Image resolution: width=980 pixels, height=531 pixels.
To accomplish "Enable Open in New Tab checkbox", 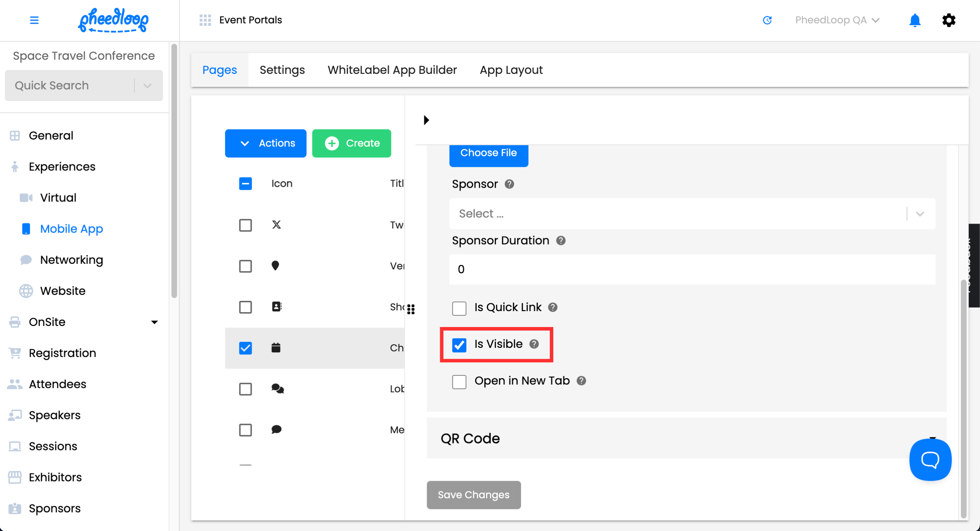I will coord(459,382).
